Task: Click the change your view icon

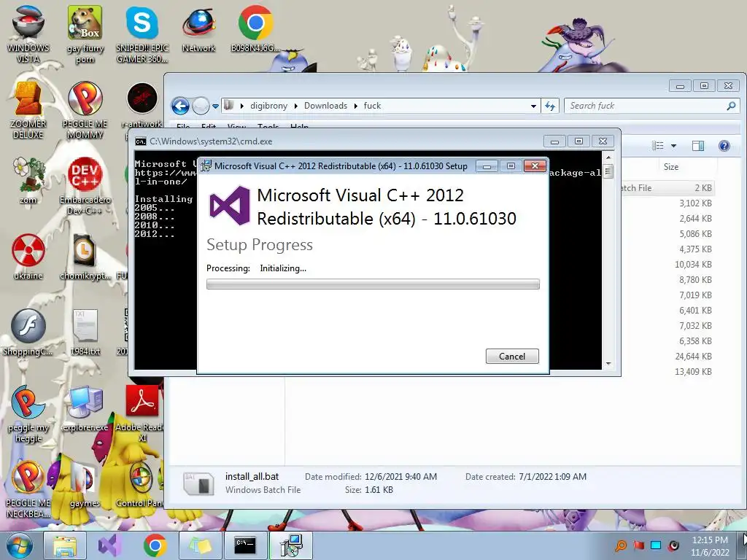Action: 658,146
